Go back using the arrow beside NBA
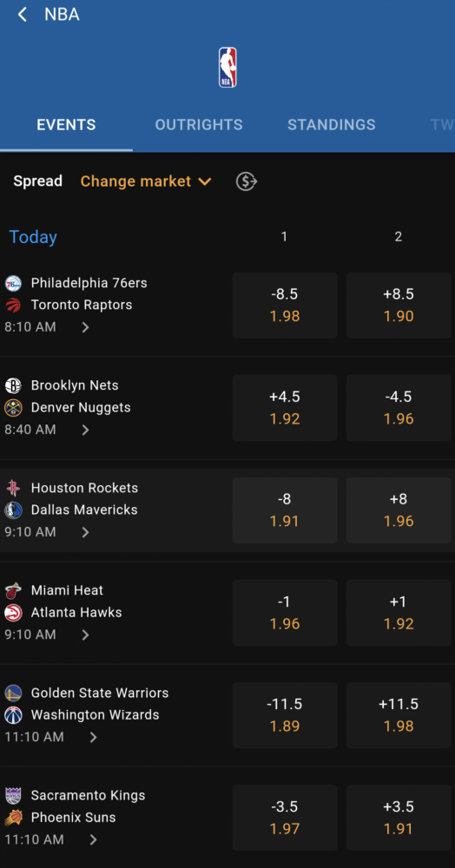 coord(22,15)
